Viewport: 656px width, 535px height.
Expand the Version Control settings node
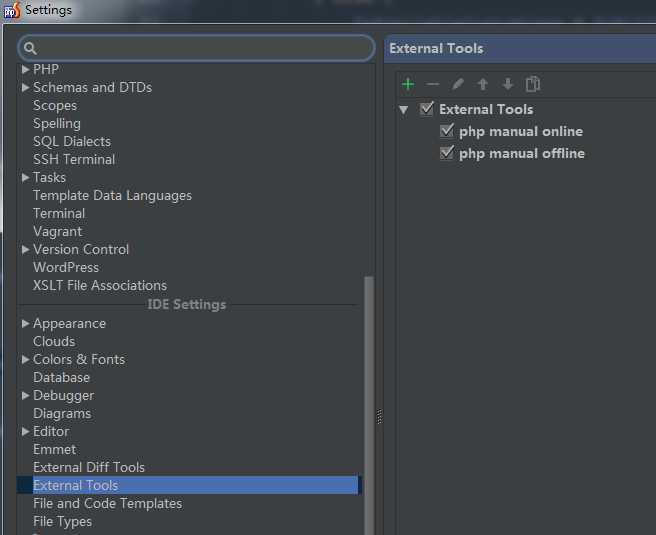tap(25, 249)
